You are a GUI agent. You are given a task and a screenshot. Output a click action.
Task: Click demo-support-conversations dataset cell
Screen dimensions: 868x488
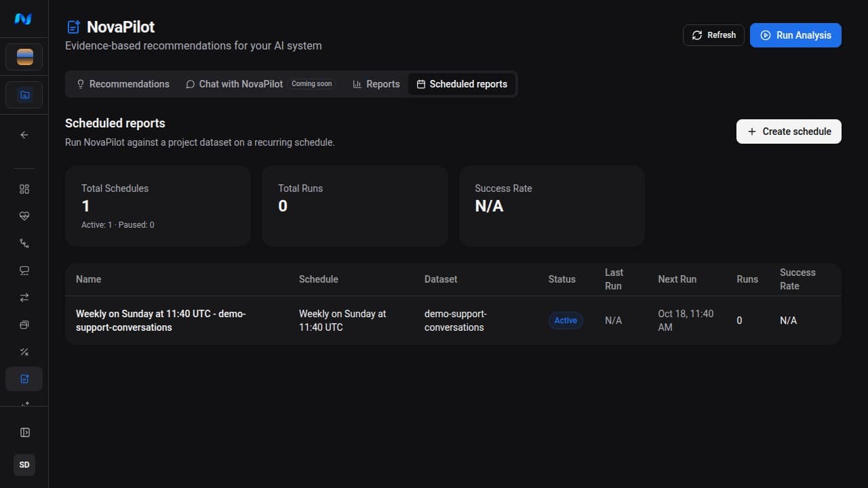pyautogui.click(x=456, y=321)
